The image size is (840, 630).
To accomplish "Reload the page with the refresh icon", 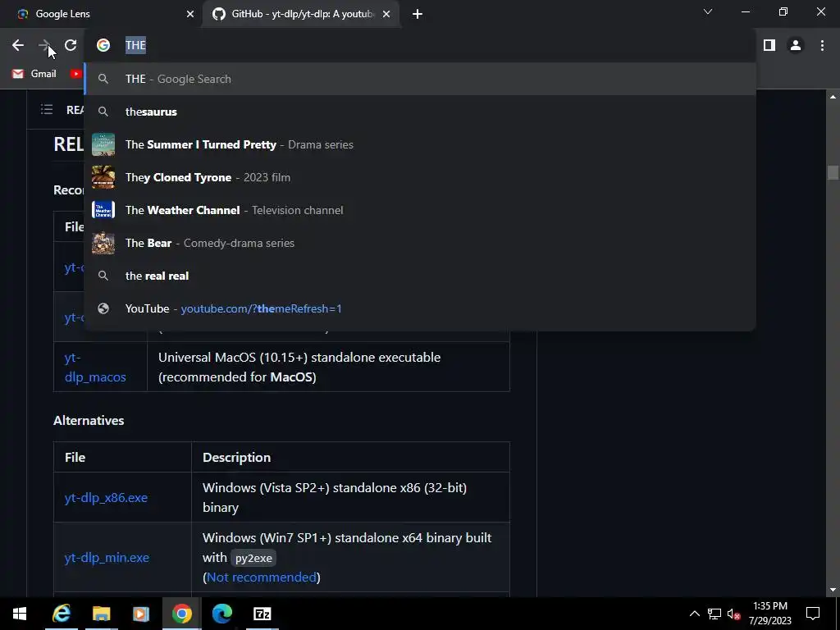I will tap(71, 46).
